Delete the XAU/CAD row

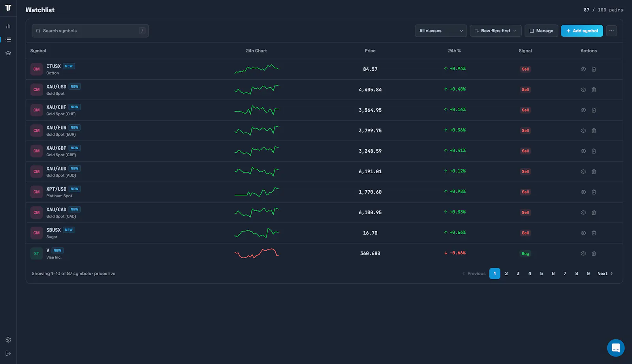pos(594,212)
